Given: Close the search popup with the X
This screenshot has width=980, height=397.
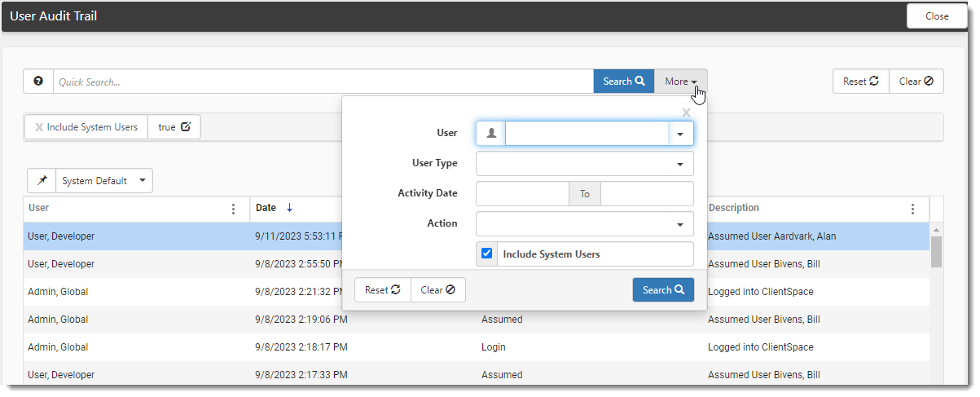Looking at the screenshot, I should tap(686, 112).
